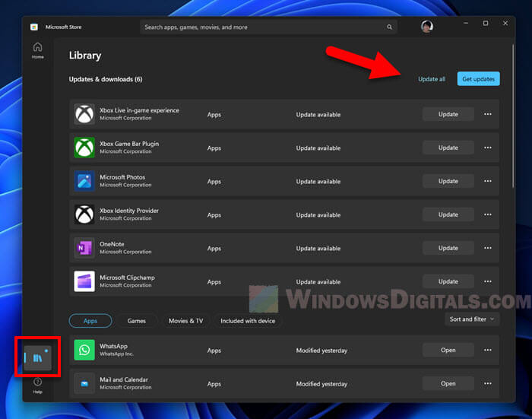Click the OneNote app icon
532x419 pixels.
click(84, 248)
